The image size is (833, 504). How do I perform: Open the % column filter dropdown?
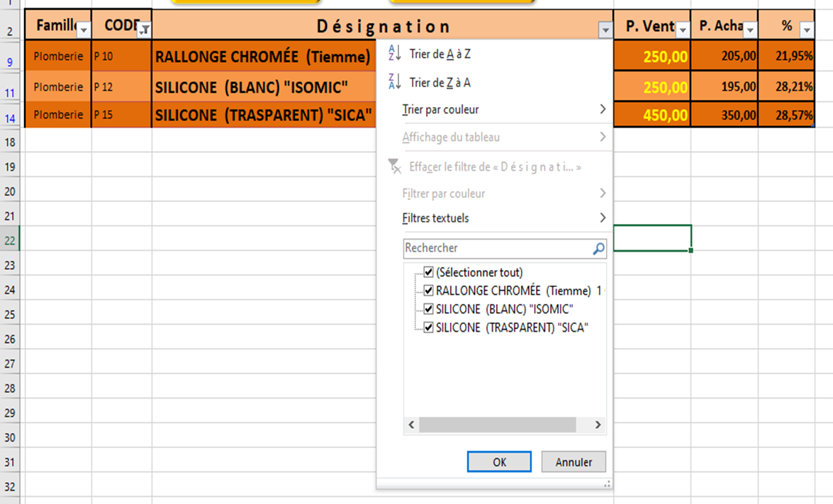807,30
